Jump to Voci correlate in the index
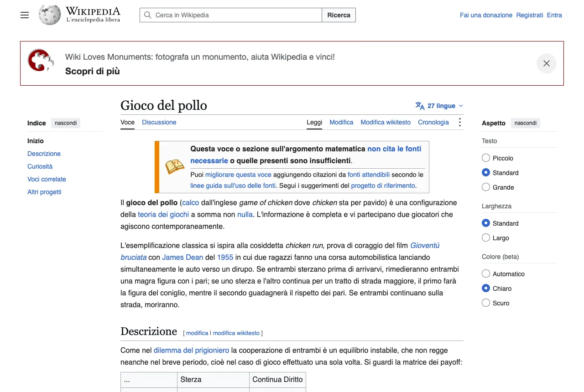584x392 pixels. click(x=47, y=179)
